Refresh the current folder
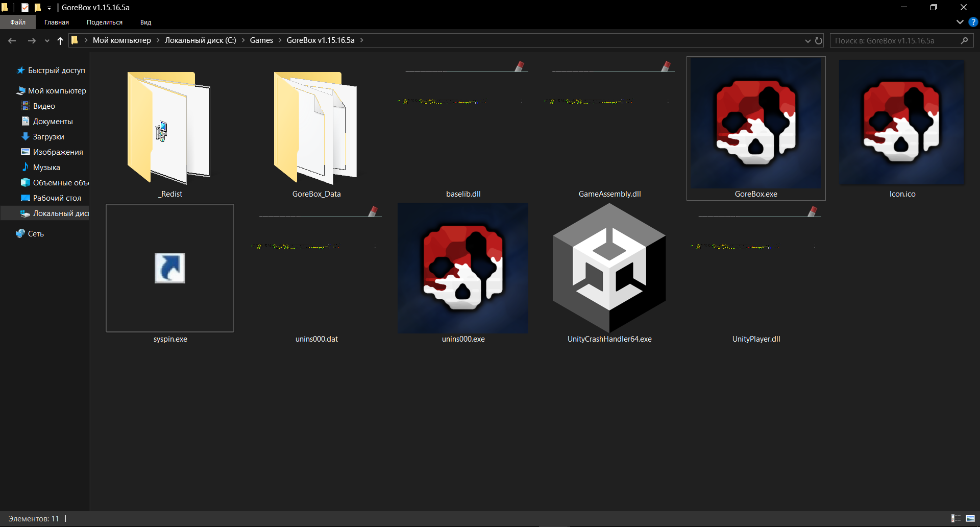980x527 pixels. pos(819,40)
